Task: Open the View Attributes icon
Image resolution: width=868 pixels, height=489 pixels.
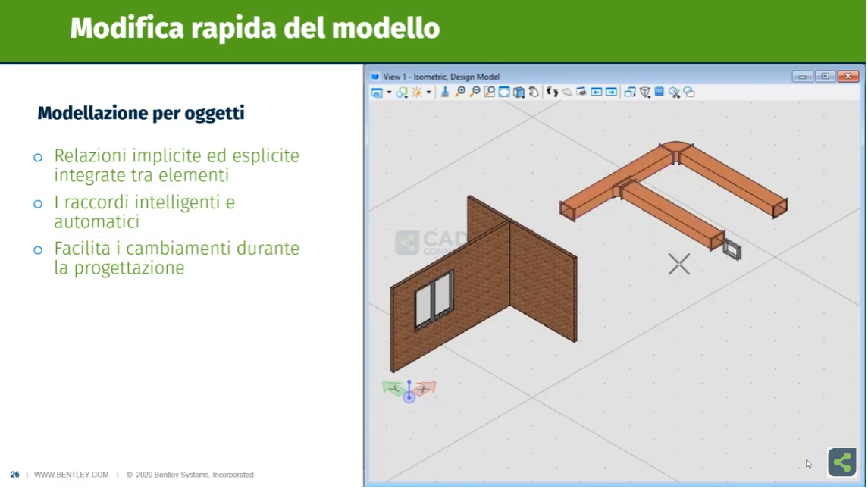Action: tap(377, 92)
